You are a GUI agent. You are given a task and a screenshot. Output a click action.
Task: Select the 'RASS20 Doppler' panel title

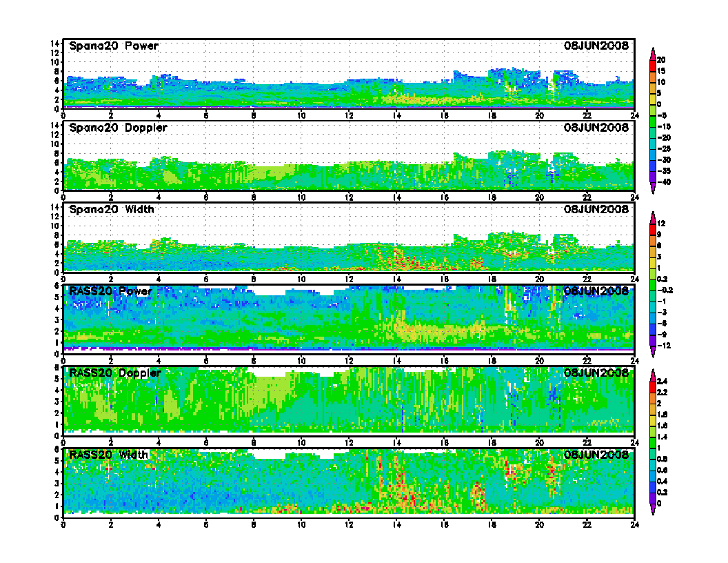tap(114, 373)
